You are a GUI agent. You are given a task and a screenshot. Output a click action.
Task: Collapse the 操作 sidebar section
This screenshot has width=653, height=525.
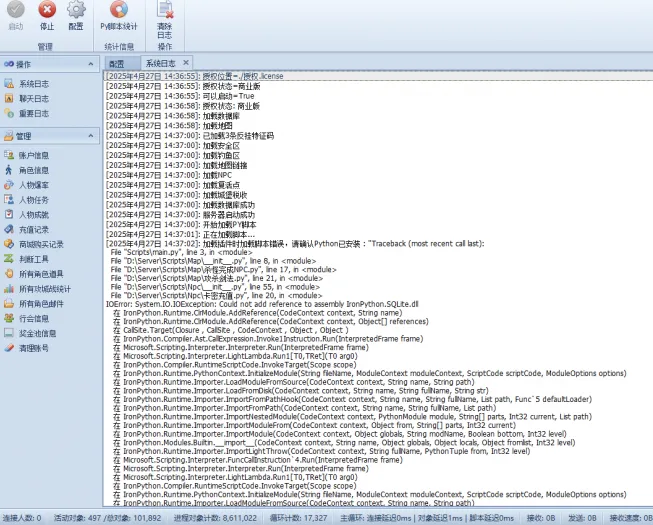91,64
